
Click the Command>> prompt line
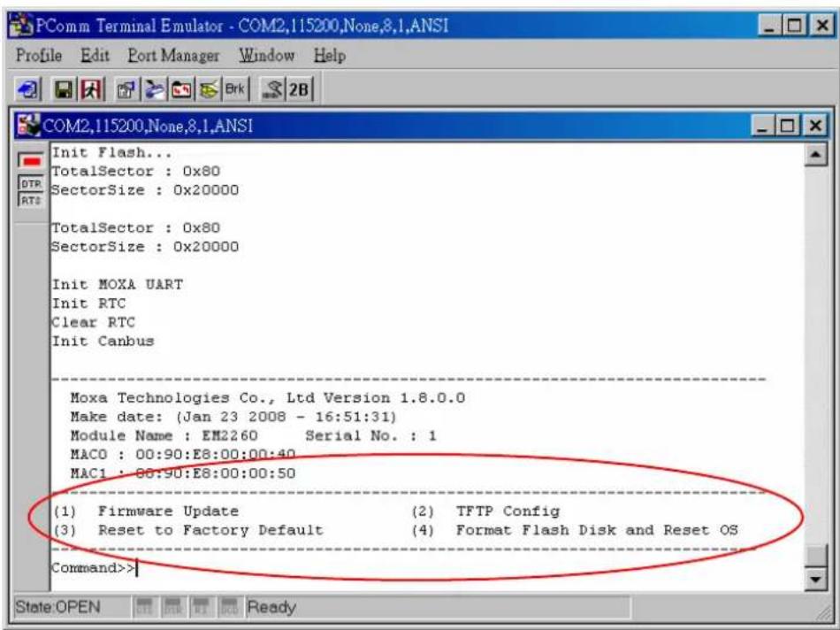95,568
